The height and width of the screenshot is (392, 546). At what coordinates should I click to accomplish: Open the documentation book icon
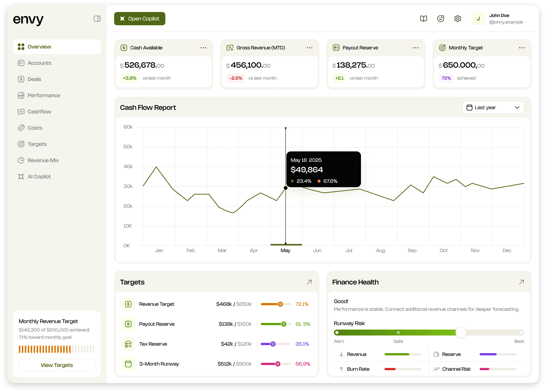tap(423, 18)
